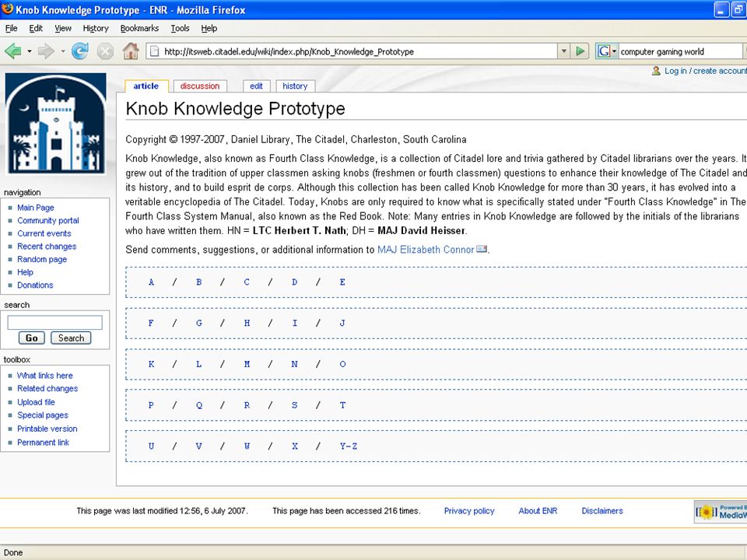The height and width of the screenshot is (560, 747).
Task: Click the wiki search input field
Action: (54, 322)
